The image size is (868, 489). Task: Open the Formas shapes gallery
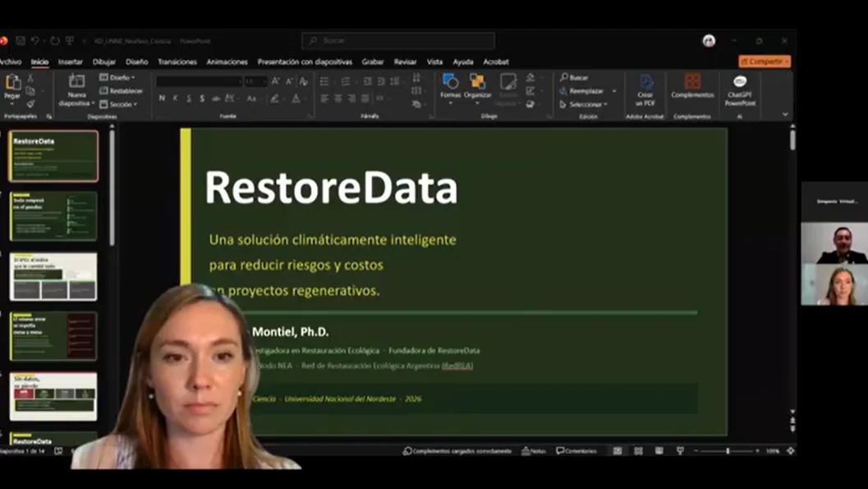pyautogui.click(x=450, y=87)
